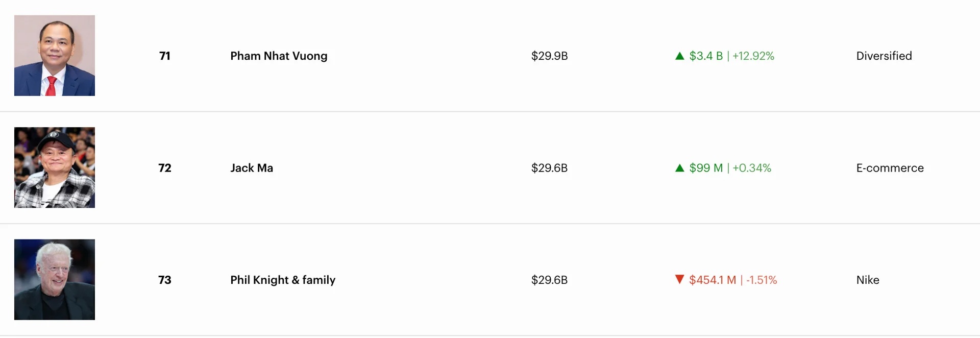Click the +0.34% change value
Screen dimensions: 980x338
click(x=752, y=168)
